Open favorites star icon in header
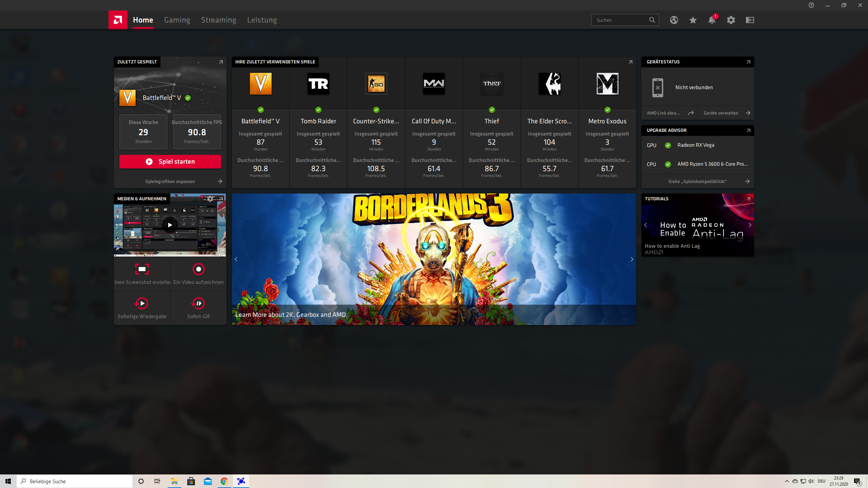868x488 pixels. coord(693,20)
